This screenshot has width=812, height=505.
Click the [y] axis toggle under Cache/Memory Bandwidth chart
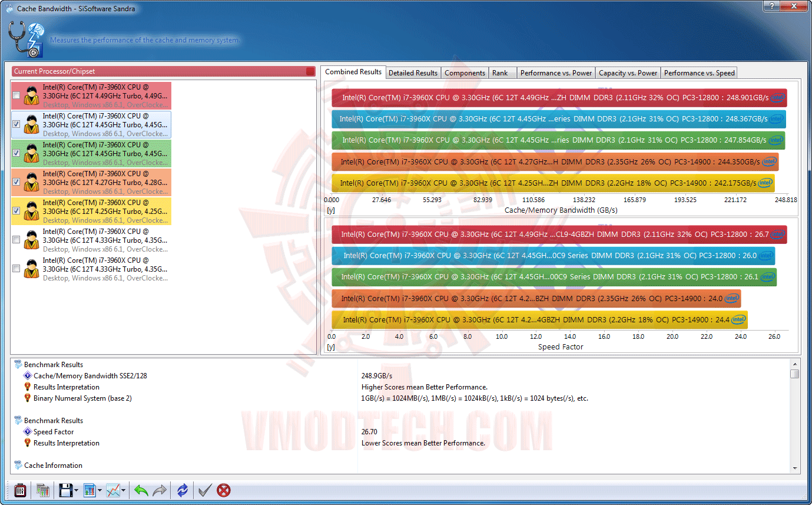[x=331, y=210]
